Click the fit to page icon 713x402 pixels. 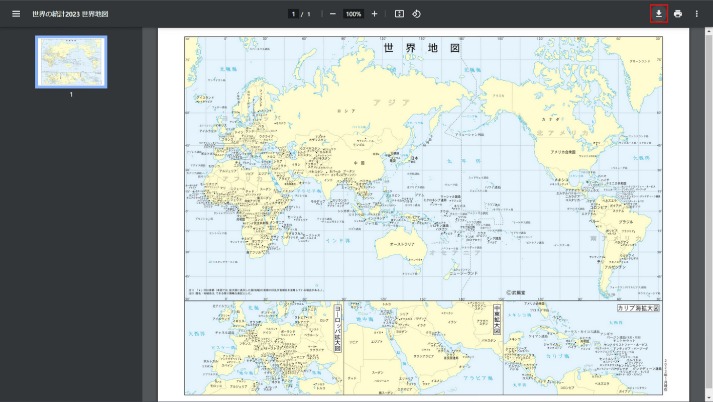tap(399, 14)
